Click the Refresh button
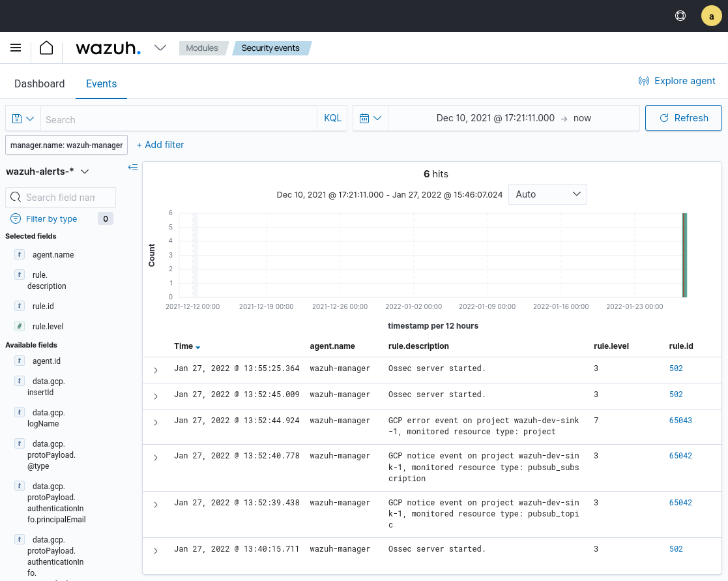This screenshot has height=581, width=728. click(684, 118)
